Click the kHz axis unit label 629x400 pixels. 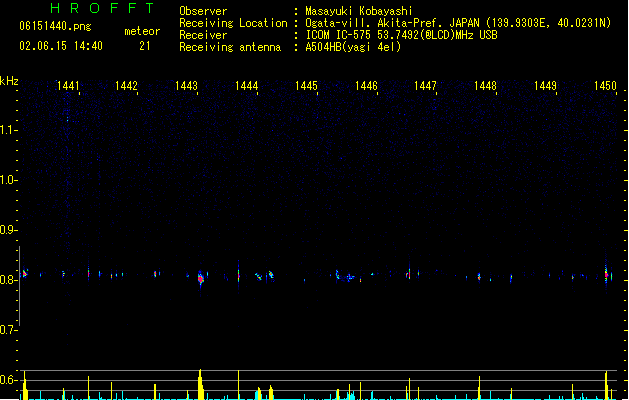tap(9, 81)
